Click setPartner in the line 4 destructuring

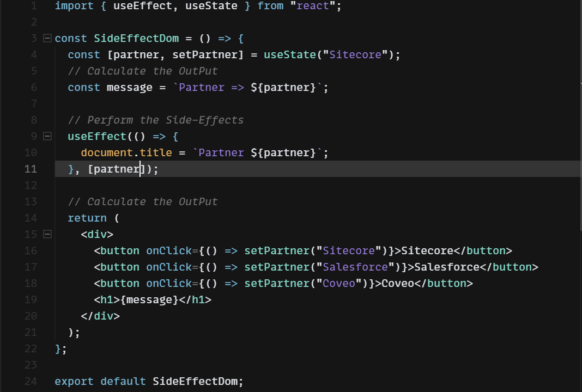click(205, 54)
